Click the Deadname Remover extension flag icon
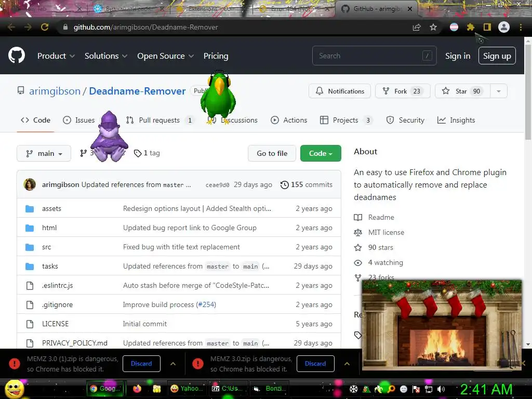Viewport: 532px width, 399px height. point(454,27)
